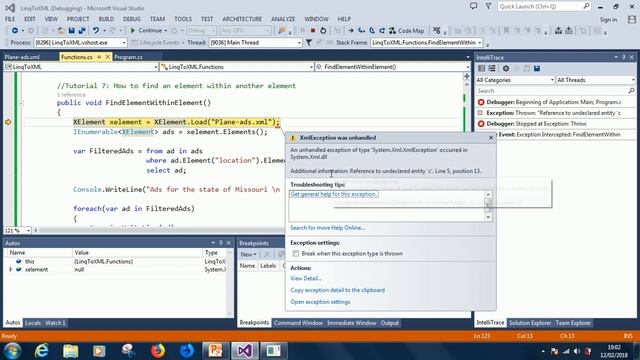Image resolution: width=640 pixels, height=360 pixels.
Task: Toggle auto-hide pin of IntelliTrace panel
Action: (624, 58)
